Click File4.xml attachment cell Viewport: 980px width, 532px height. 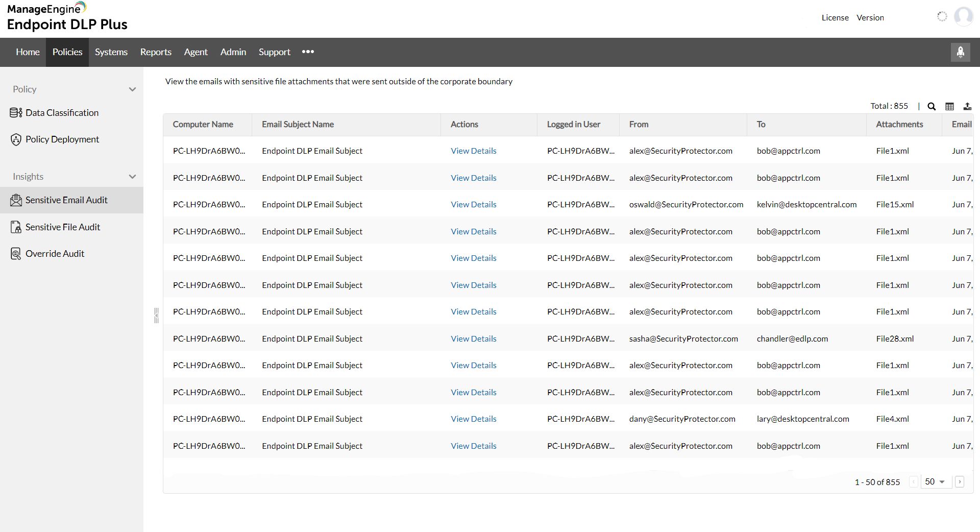point(892,419)
